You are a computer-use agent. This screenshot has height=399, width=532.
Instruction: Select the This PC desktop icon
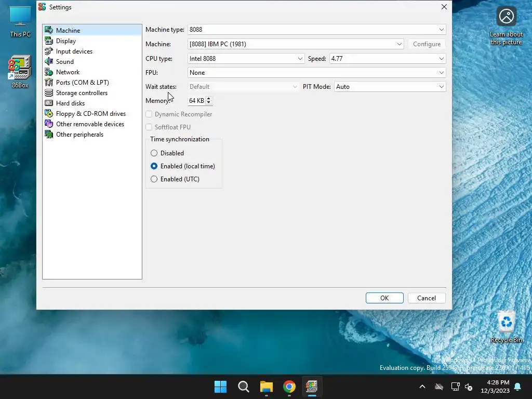click(x=20, y=21)
